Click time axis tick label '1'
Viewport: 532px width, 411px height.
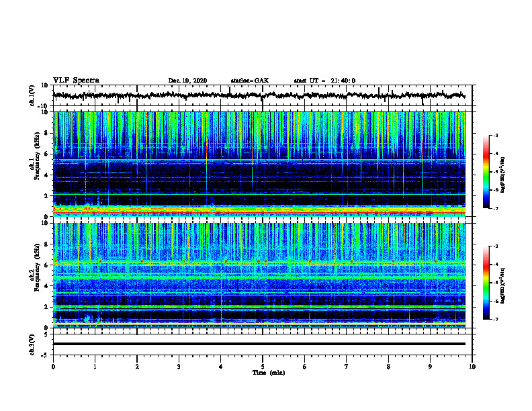pos(95,367)
